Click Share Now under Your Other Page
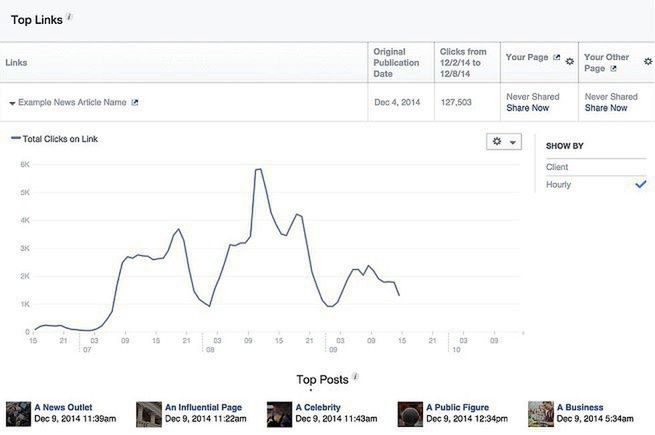This screenshot has width=655, height=435. click(606, 108)
